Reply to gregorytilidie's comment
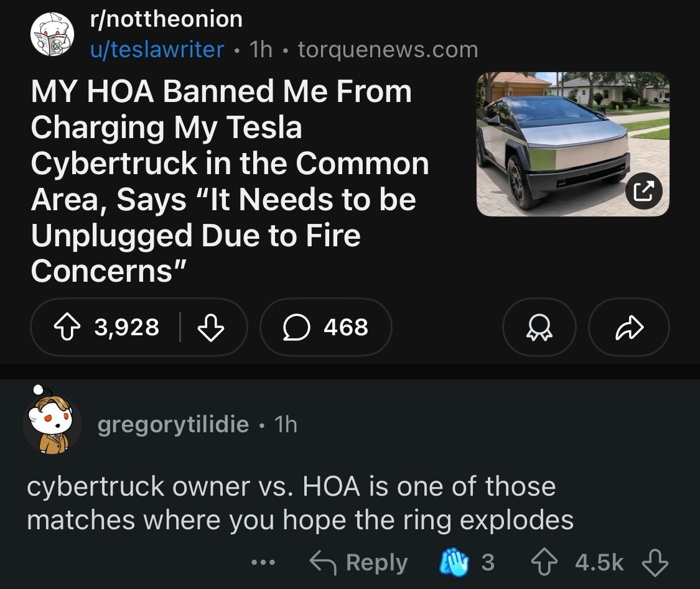The height and width of the screenshot is (589, 700). (x=358, y=562)
